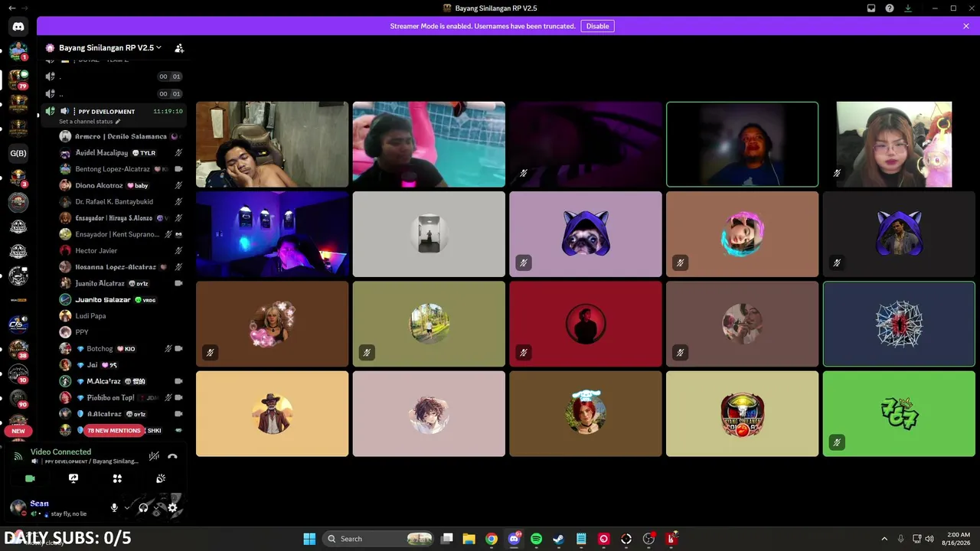Focus the blue-lit room webcam tile
The image size is (980, 551).
click(273, 234)
